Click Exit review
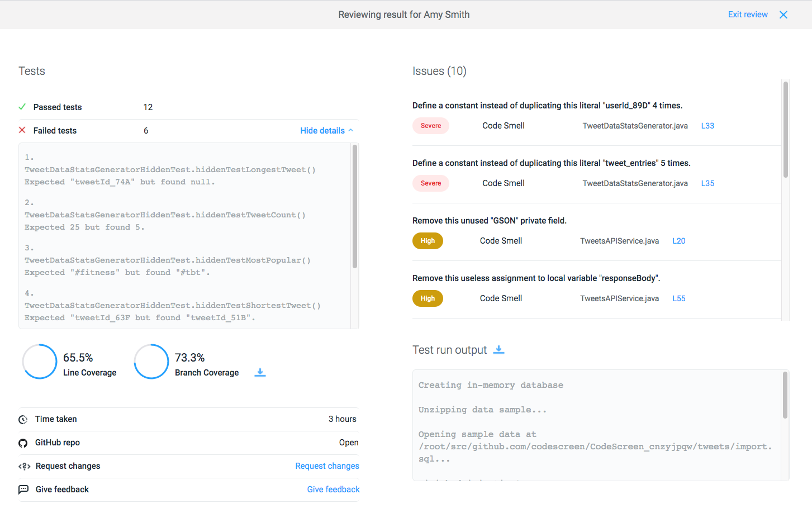This screenshot has width=812, height=513. [748, 14]
